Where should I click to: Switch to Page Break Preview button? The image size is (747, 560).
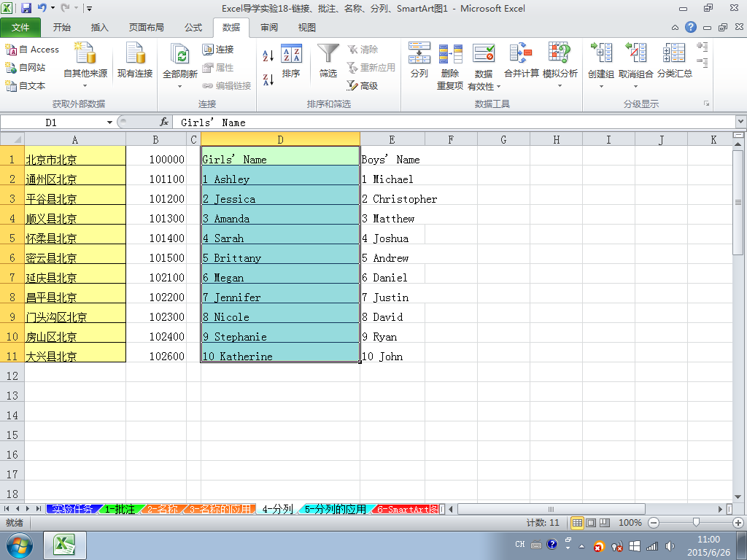tap(605, 523)
